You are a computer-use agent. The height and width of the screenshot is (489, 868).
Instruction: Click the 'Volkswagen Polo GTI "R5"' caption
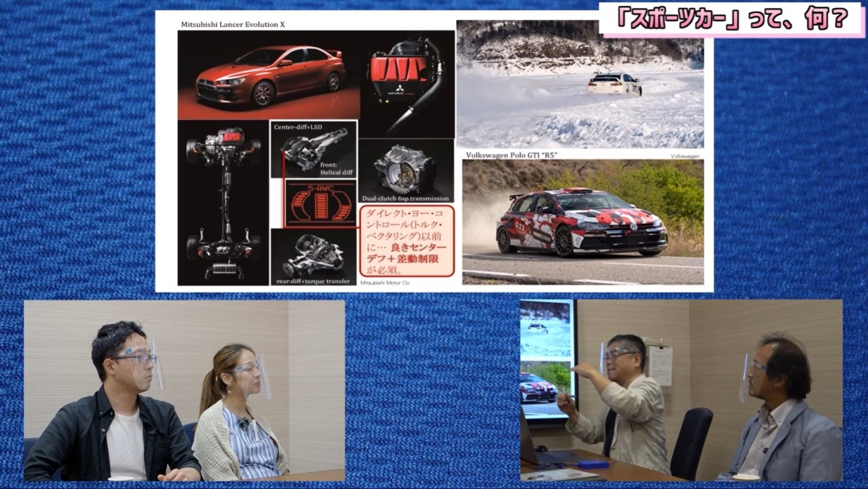[x=512, y=155]
